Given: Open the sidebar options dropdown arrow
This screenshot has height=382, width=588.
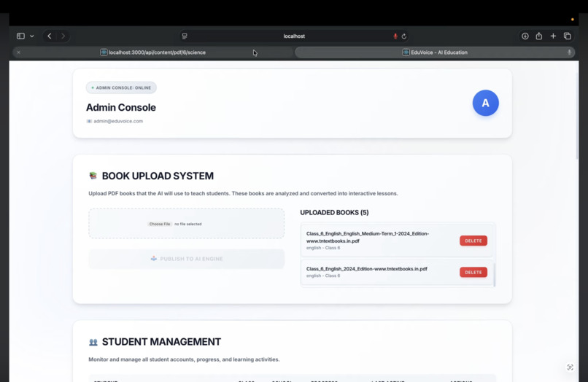Looking at the screenshot, I should click(32, 36).
